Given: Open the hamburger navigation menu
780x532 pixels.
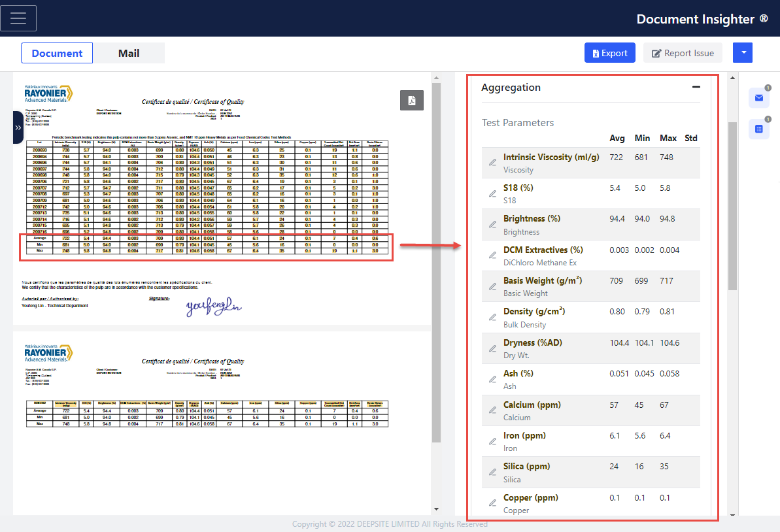Looking at the screenshot, I should point(18,18).
